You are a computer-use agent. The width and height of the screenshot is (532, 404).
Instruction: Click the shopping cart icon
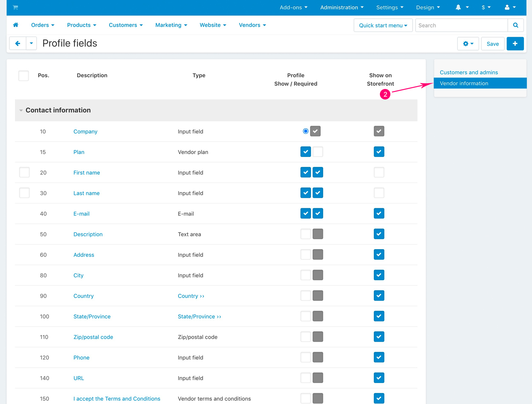[x=15, y=7]
